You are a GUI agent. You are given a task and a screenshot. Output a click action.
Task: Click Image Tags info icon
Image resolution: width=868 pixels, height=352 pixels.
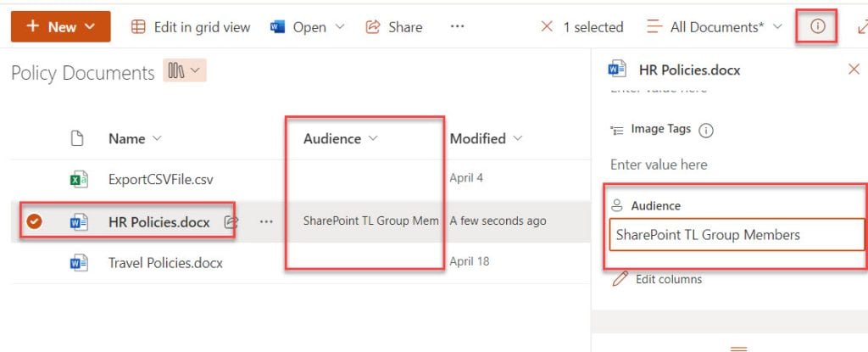pyautogui.click(x=706, y=131)
